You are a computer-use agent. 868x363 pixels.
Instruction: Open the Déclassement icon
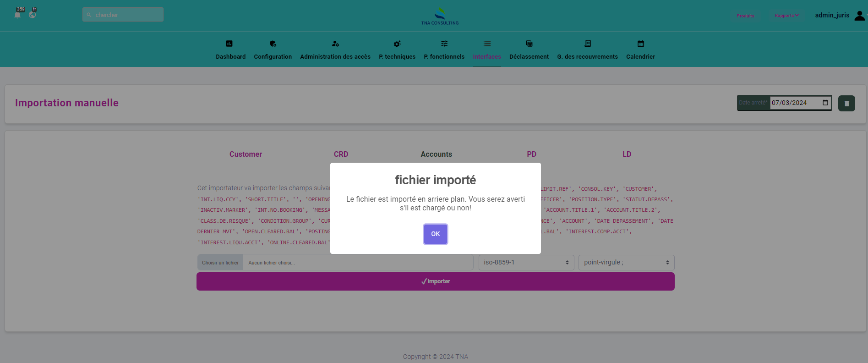pyautogui.click(x=529, y=44)
